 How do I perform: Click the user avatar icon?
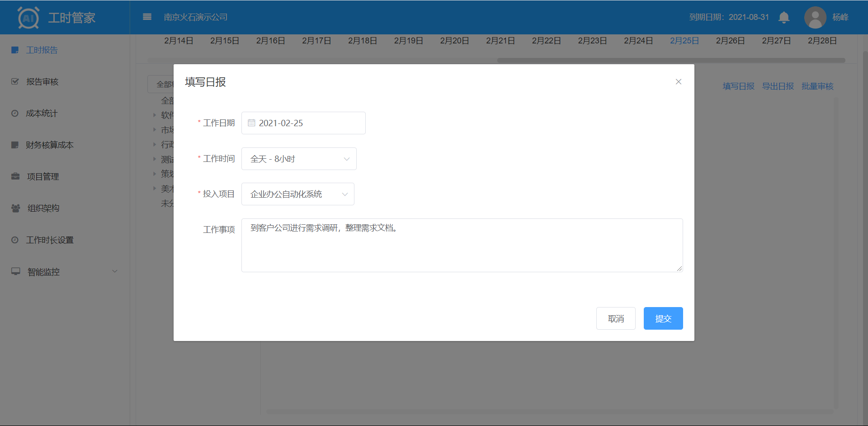(815, 17)
